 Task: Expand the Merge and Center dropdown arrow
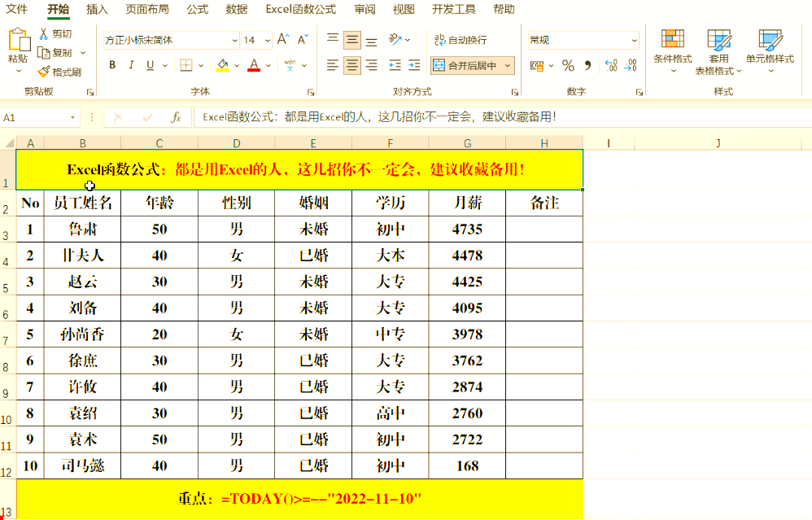click(508, 66)
